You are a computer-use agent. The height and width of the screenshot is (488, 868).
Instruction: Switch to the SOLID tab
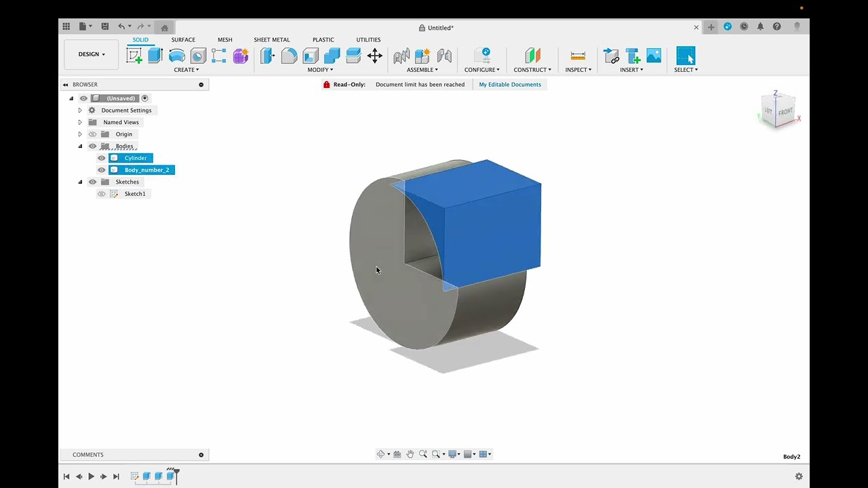[140, 39]
